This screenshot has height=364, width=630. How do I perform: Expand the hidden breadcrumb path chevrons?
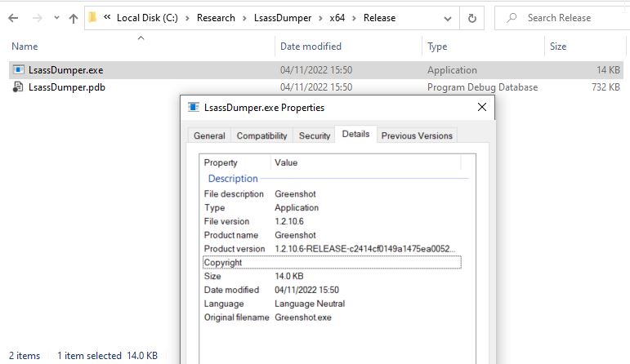[x=107, y=17]
